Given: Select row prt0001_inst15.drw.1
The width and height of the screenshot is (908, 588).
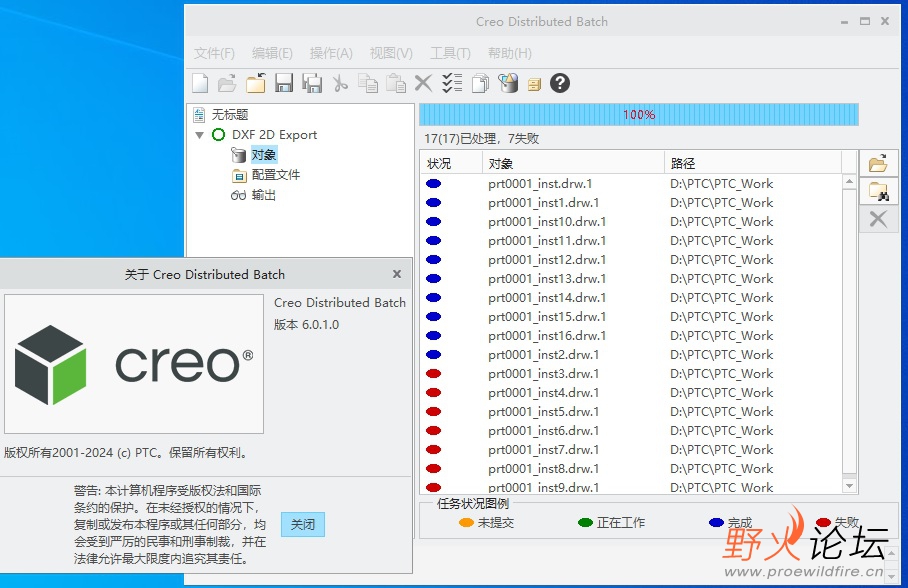Looking at the screenshot, I should 631,317.
